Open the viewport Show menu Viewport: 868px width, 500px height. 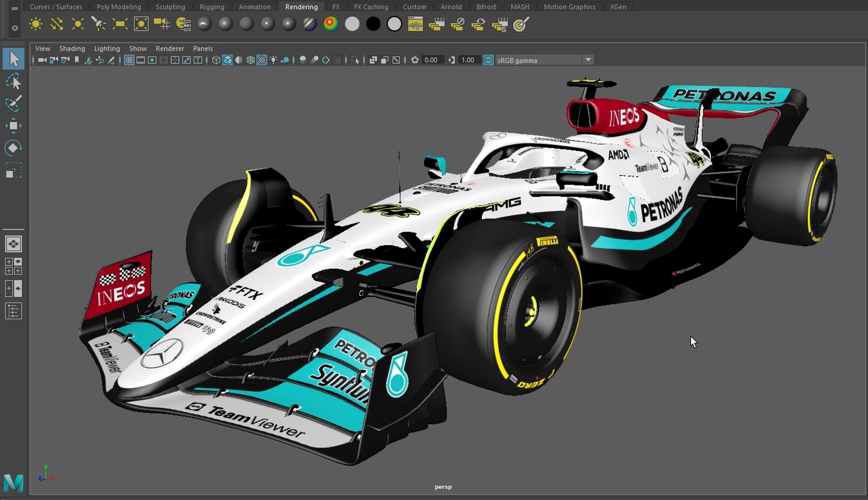click(138, 49)
